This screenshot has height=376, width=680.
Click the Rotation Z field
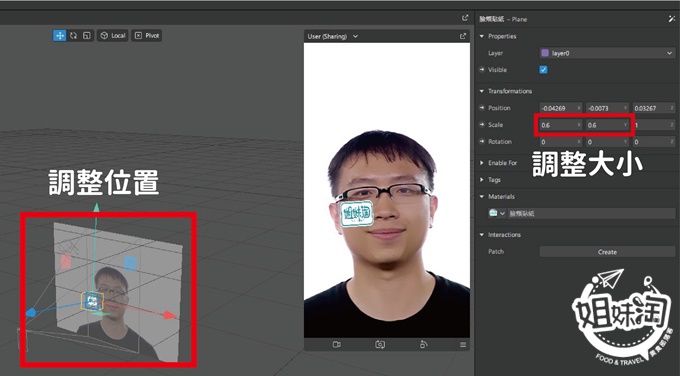[x=654, y=142]
